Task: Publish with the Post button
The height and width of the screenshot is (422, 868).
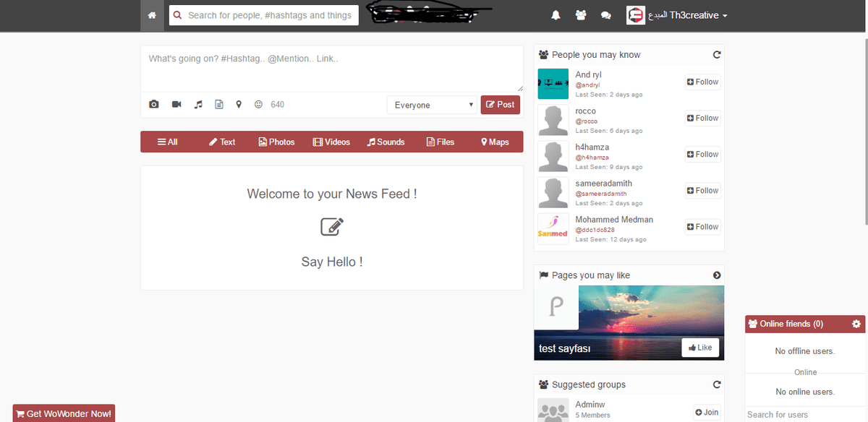Action: (501, 105)
